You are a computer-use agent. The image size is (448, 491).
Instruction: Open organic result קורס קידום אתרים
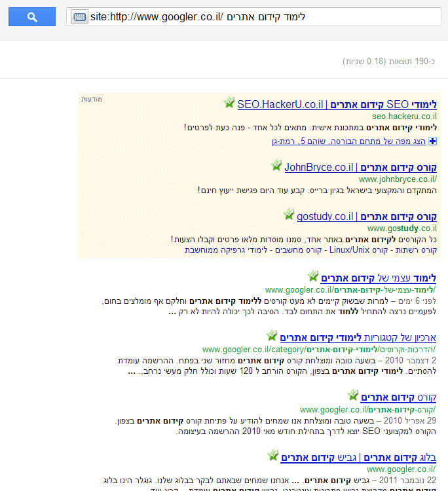point(398,397)
